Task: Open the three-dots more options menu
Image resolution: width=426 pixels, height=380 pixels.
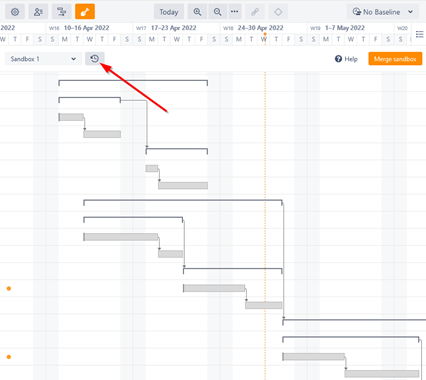Action: click(x=235, y=12)
